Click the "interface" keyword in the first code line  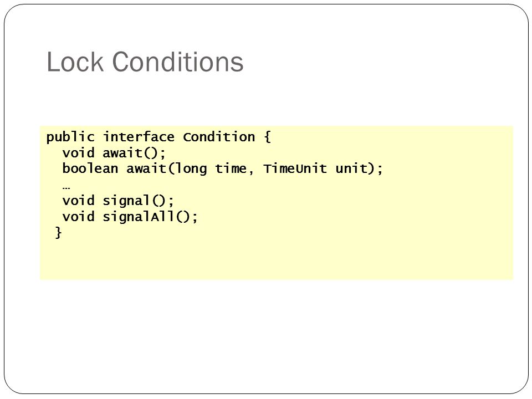[x=139, y=137]
